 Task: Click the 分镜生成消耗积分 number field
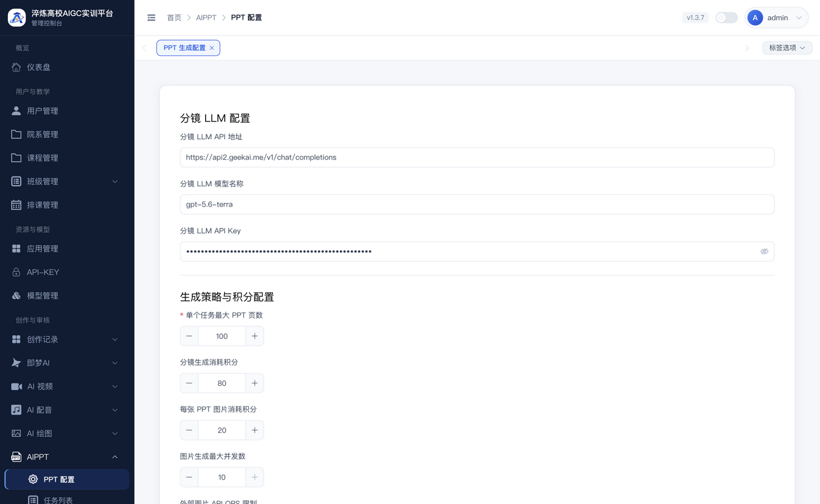click(222, 383)
